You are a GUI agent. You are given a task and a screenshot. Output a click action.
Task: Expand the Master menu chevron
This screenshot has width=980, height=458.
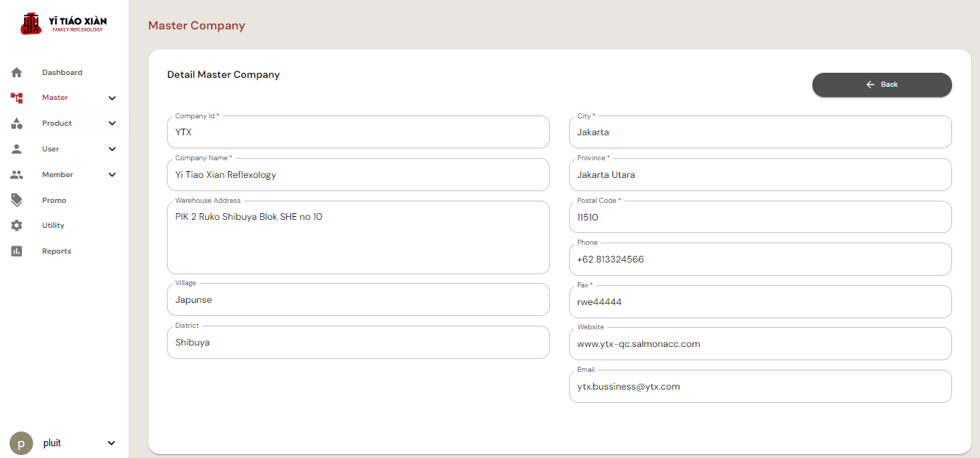coord(112,98)
